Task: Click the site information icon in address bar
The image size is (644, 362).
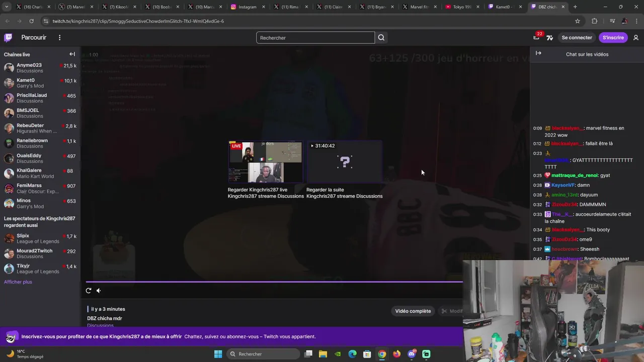Action: click(x=46, y=21)
